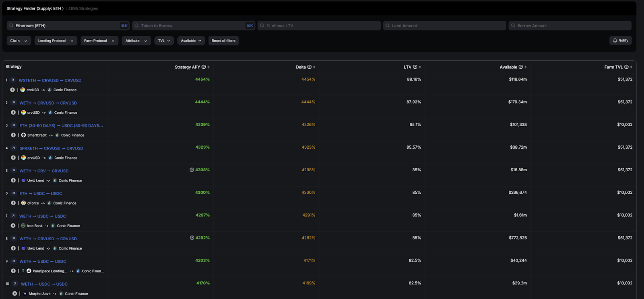The image size is (644, 299).
Task: Open rank 3 strategy via its arrow icon
Action: tap(13, 125)
